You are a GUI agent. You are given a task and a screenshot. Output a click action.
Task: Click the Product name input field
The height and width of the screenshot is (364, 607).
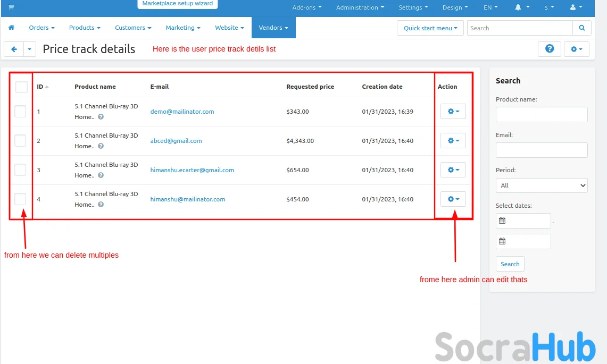542,115
